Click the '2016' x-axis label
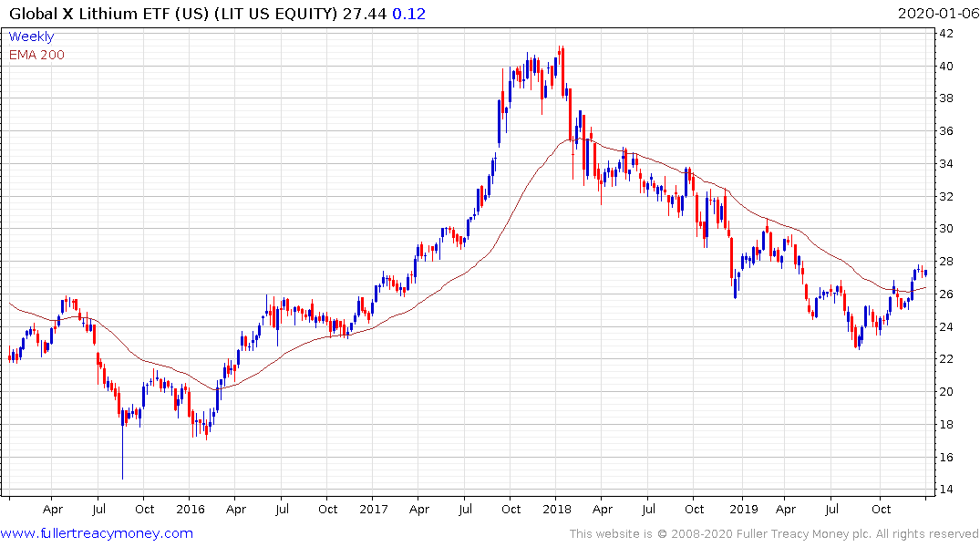The image size is (980, 547). (191, 509)
